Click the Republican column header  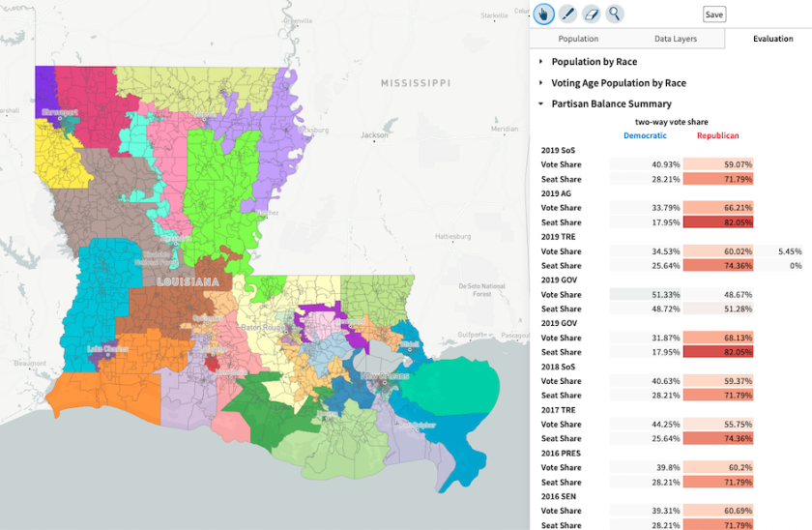(717, 135)
